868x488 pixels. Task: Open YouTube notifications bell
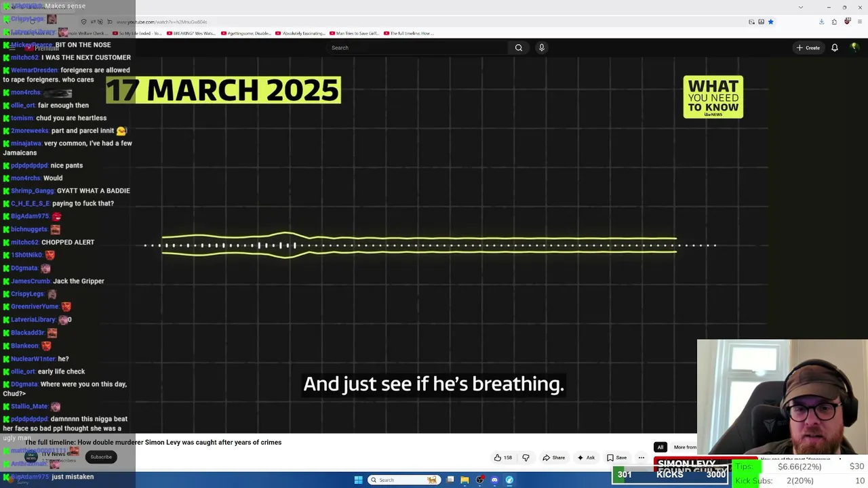[x=835, y=47]
